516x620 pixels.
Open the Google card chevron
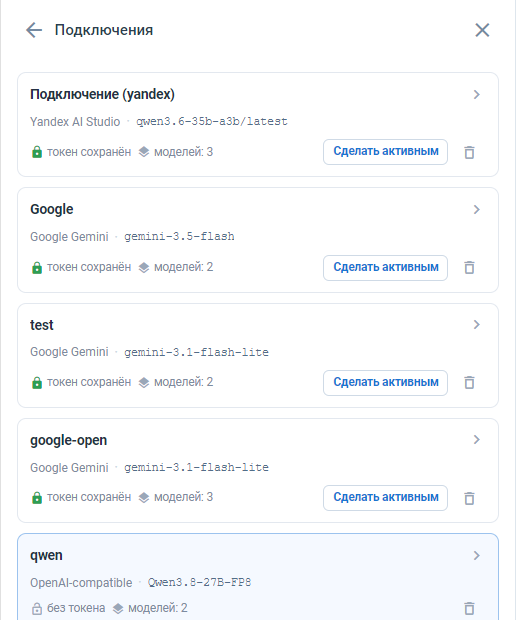point(476,210)
